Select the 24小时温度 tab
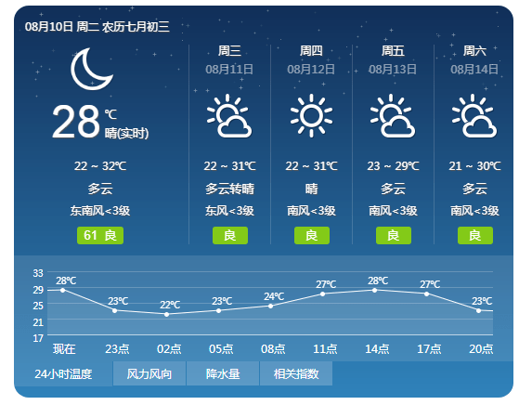532x405 pixels. (63, 373)
